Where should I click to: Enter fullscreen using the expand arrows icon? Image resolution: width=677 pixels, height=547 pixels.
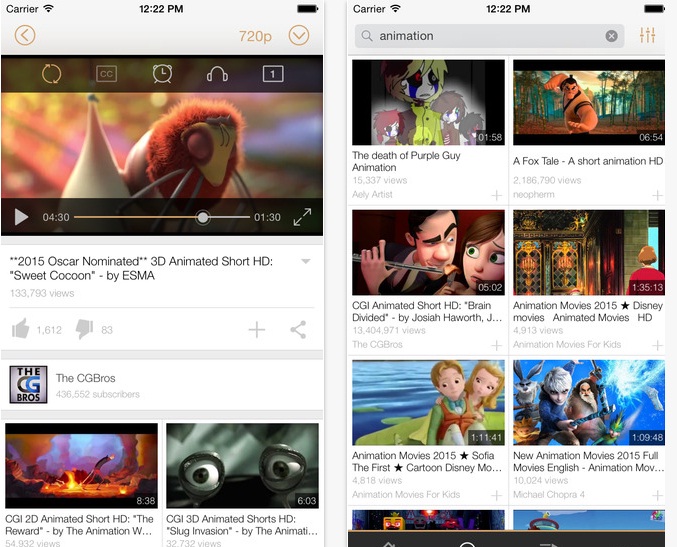(x=302, y=217)
